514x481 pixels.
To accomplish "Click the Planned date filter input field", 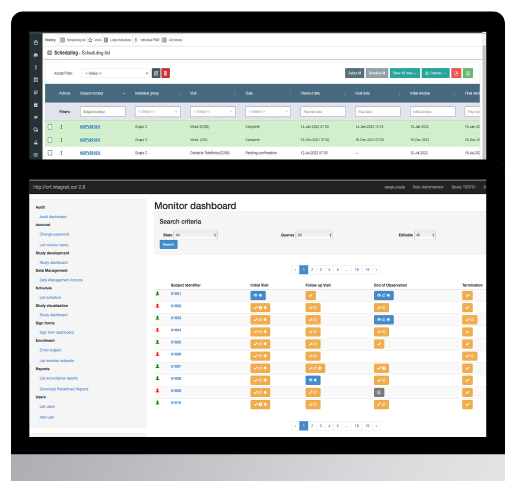I will pyautogui.click(x=323, y=112).
